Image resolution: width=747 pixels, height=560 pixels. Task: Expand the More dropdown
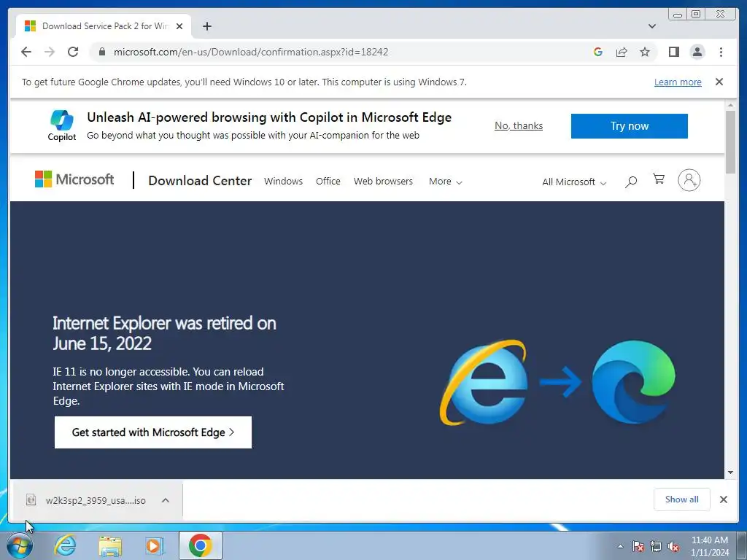coord(445,182)
